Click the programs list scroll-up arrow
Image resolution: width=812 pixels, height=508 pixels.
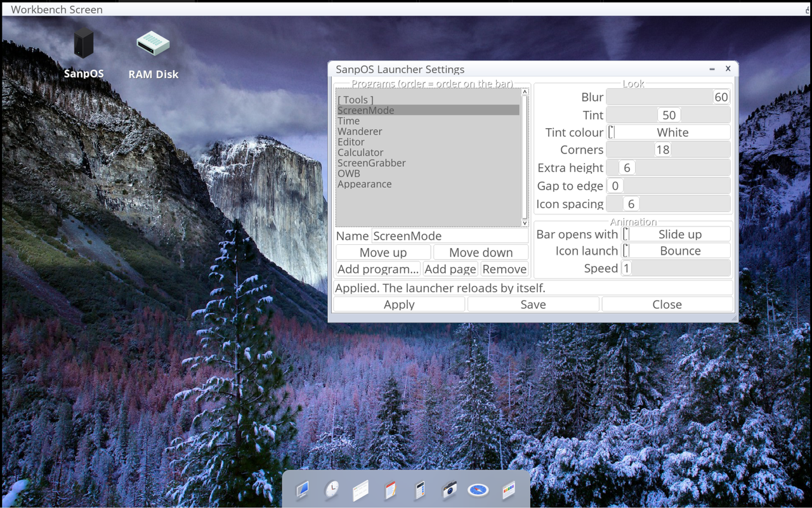525,92
